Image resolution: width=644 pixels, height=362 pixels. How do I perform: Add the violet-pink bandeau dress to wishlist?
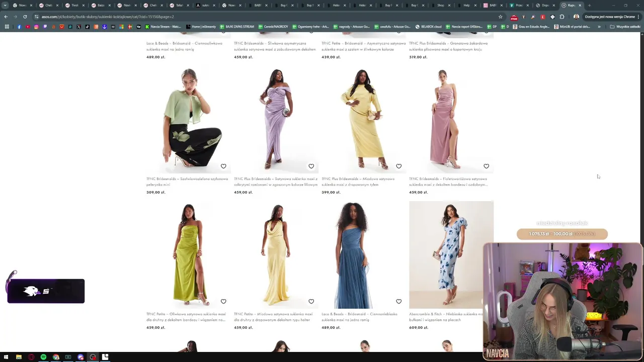click(x=486, y=166)
